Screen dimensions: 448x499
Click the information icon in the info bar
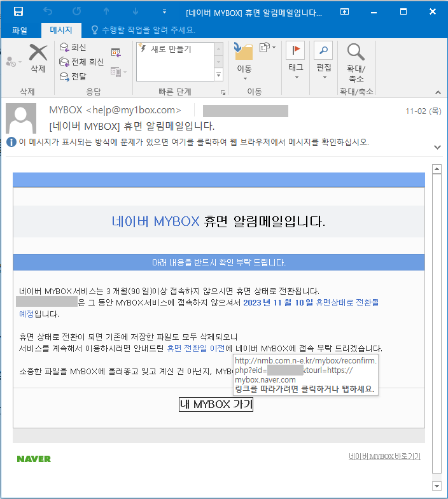(x=11, y=142)
